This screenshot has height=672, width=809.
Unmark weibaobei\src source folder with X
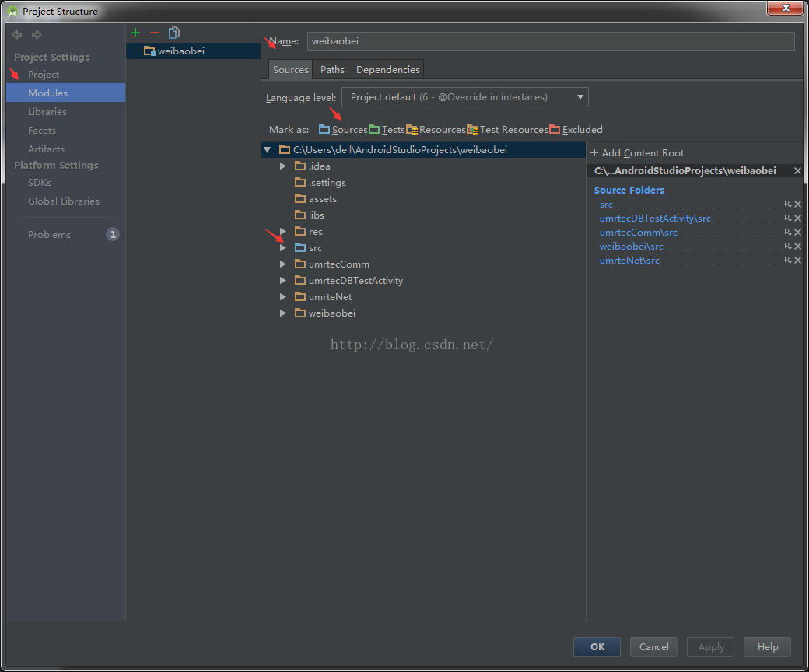[797, 246]
